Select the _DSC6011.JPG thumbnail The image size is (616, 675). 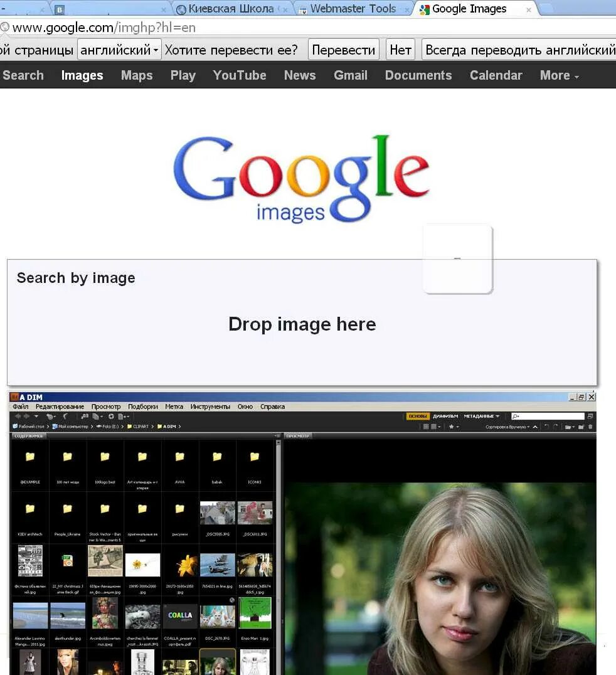point(255,513)
